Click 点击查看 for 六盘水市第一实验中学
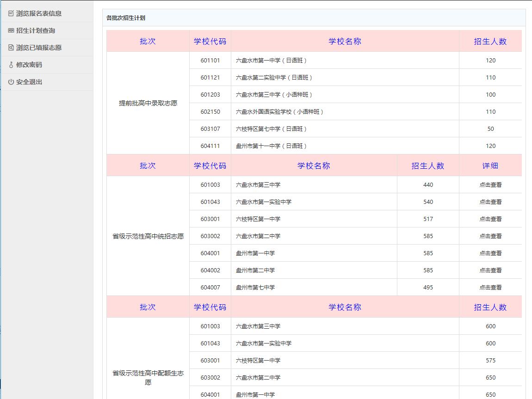The image size is (532, 399). [x=492, y=202]
